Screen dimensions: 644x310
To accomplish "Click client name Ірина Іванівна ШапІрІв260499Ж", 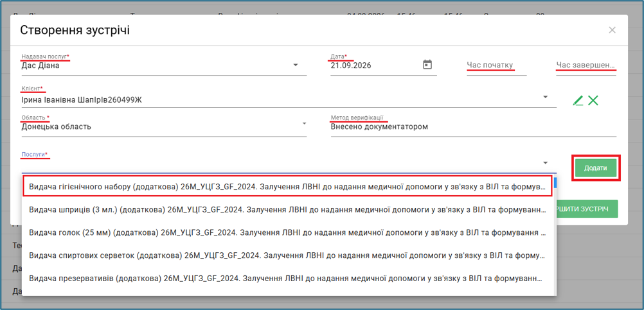I will 82,99.
